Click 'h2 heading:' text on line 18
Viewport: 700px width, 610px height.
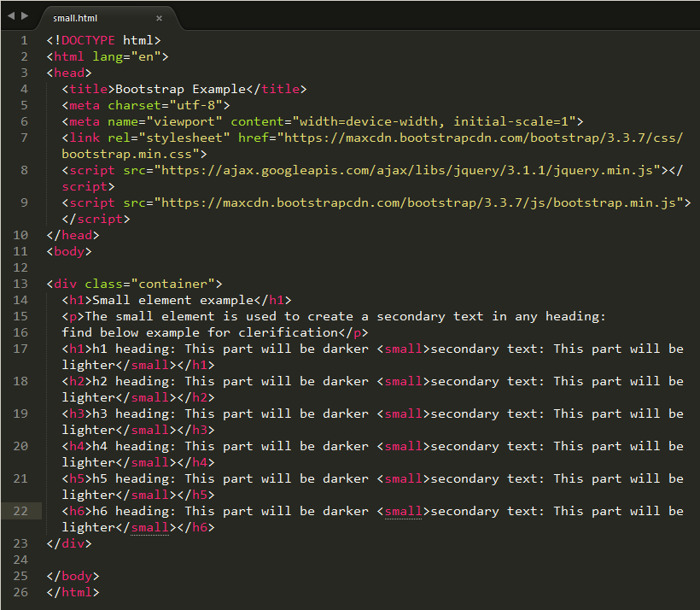pyautogui.click(x=134, y=382)
